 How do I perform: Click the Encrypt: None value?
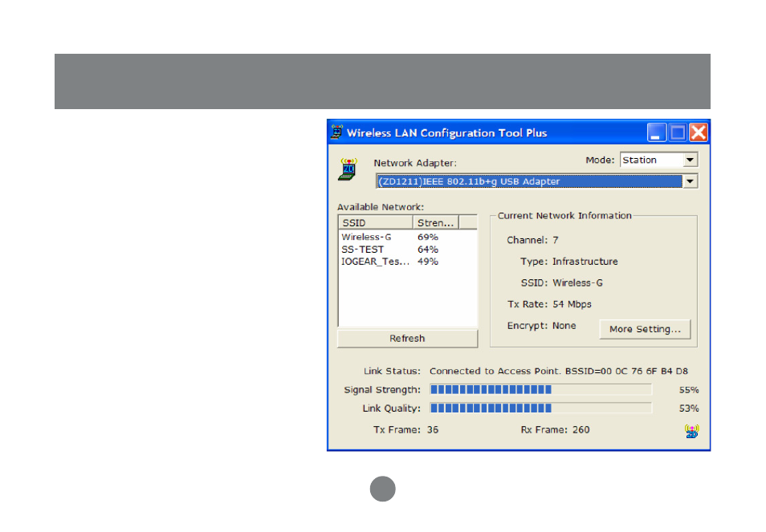tap(564, 326)
